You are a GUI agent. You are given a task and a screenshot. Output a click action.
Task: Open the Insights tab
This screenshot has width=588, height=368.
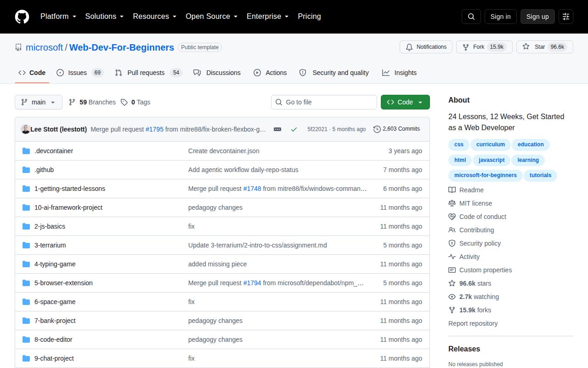tap(399, 73)
